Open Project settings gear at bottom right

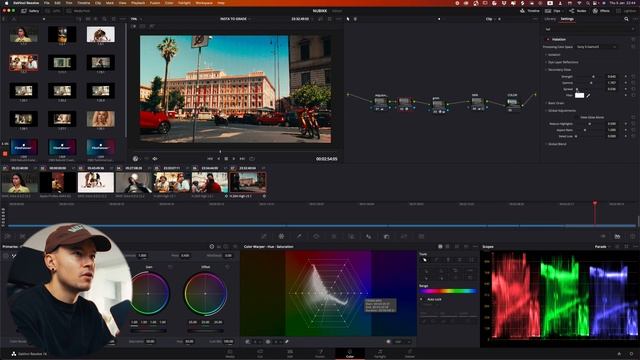(x=632, y=354)
